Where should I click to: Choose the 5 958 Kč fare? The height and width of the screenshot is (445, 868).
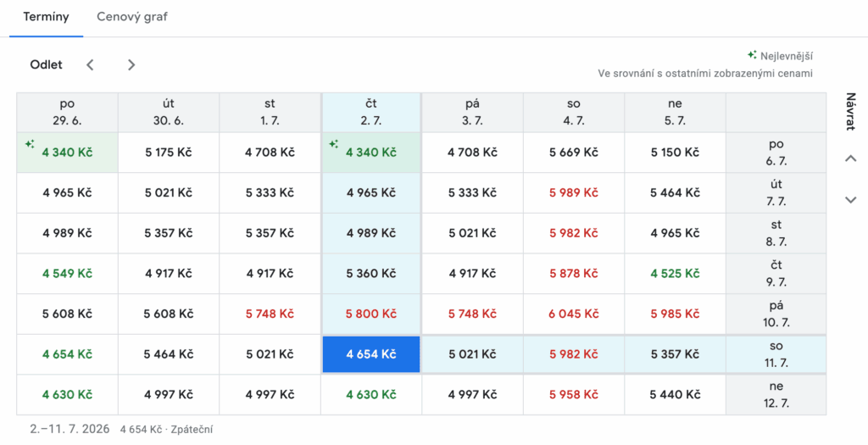[x=574, y=394]
